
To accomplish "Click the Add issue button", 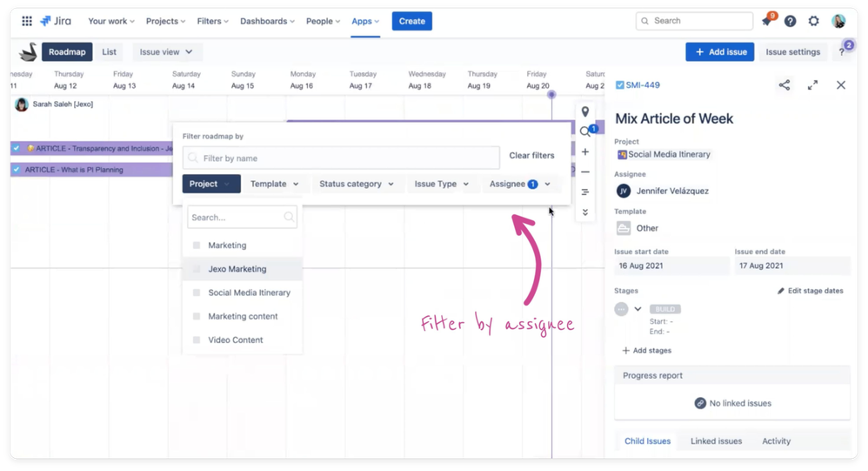I will (719, 51).
